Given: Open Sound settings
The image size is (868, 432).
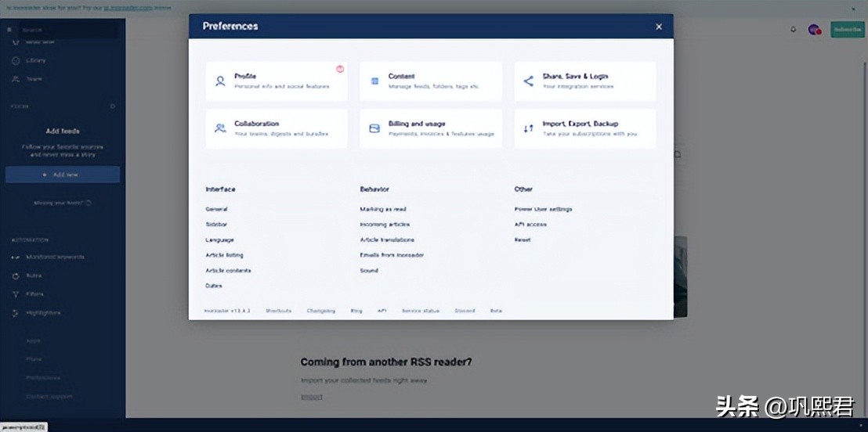Looking at the screenshot, I should [369, 271].
